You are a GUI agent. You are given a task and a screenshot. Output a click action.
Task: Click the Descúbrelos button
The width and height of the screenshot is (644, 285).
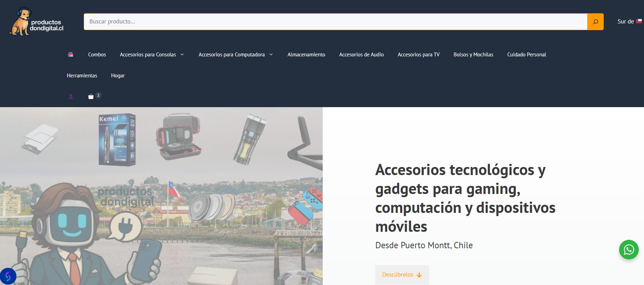402,275
